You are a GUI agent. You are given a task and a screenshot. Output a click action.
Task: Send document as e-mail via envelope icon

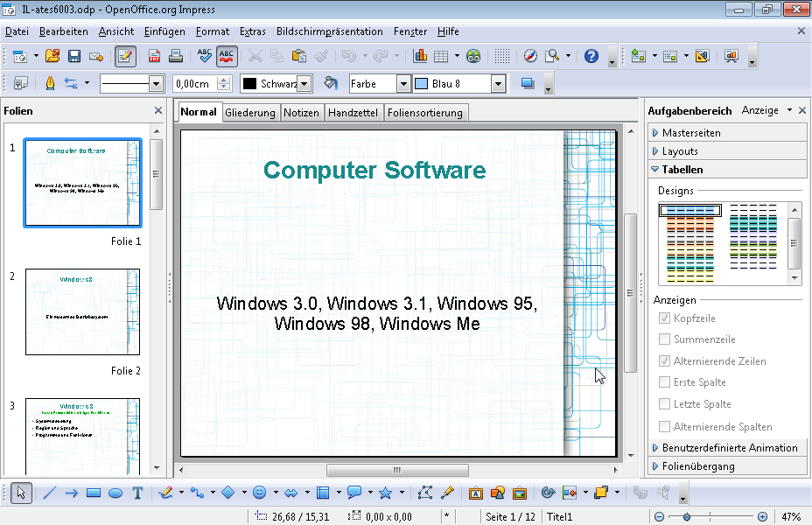click(96, 56)
